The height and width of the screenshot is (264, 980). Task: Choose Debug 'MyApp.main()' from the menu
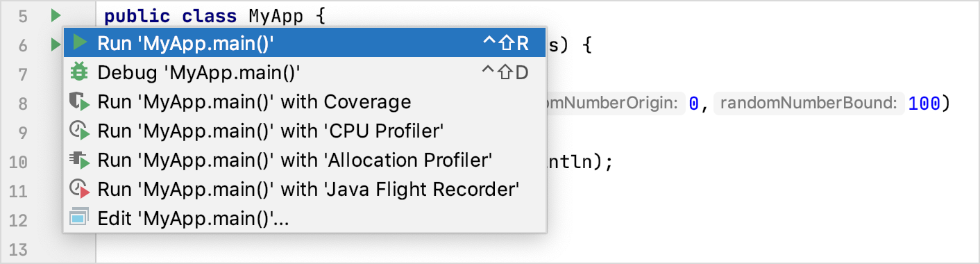[x=304, y=72]
